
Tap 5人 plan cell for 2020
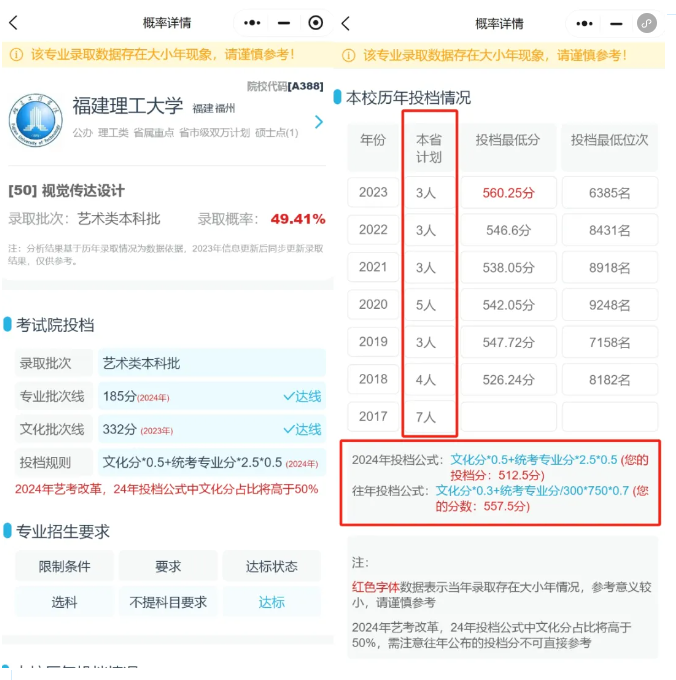point(429,304)
